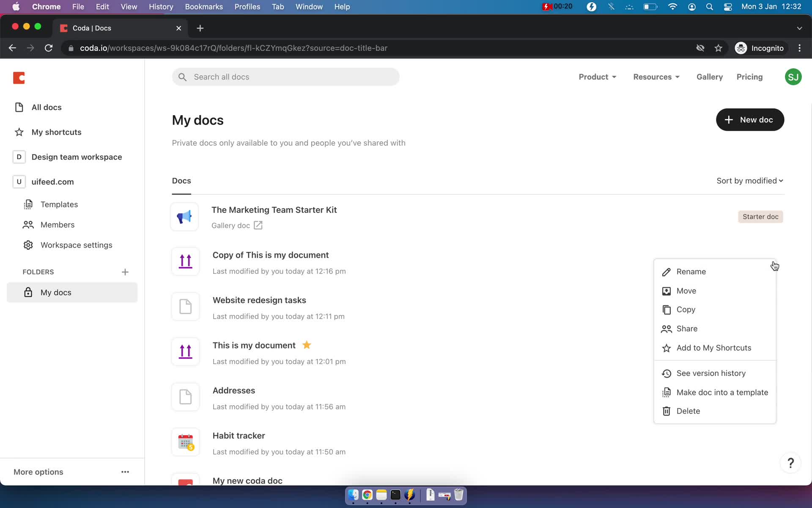Expand the Resources menu in top navigation

point(656,77)
